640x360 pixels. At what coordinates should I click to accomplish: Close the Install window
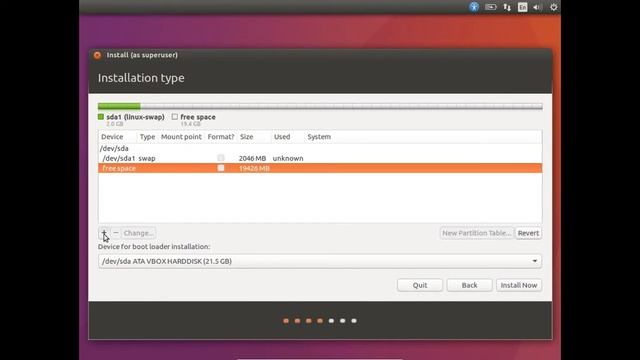coord(97,55)
